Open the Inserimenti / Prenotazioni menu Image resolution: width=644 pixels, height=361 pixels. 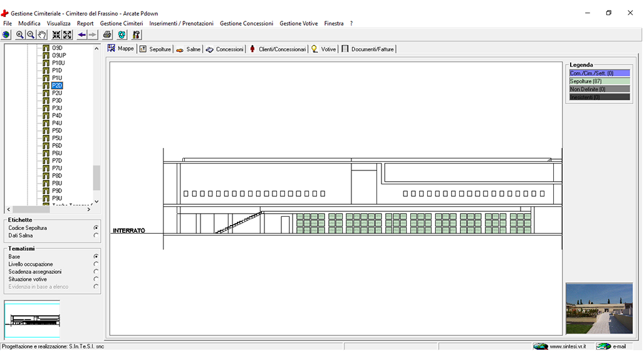pos(181,23)
